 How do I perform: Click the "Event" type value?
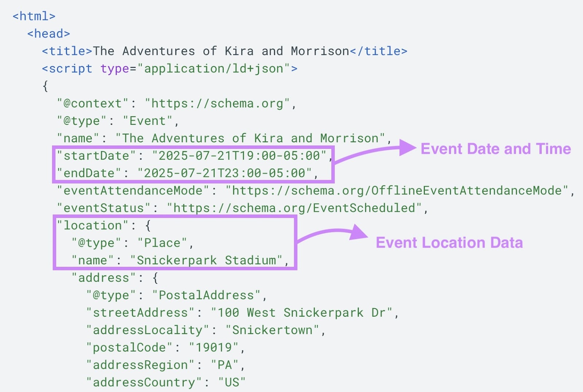coord(148,121)
